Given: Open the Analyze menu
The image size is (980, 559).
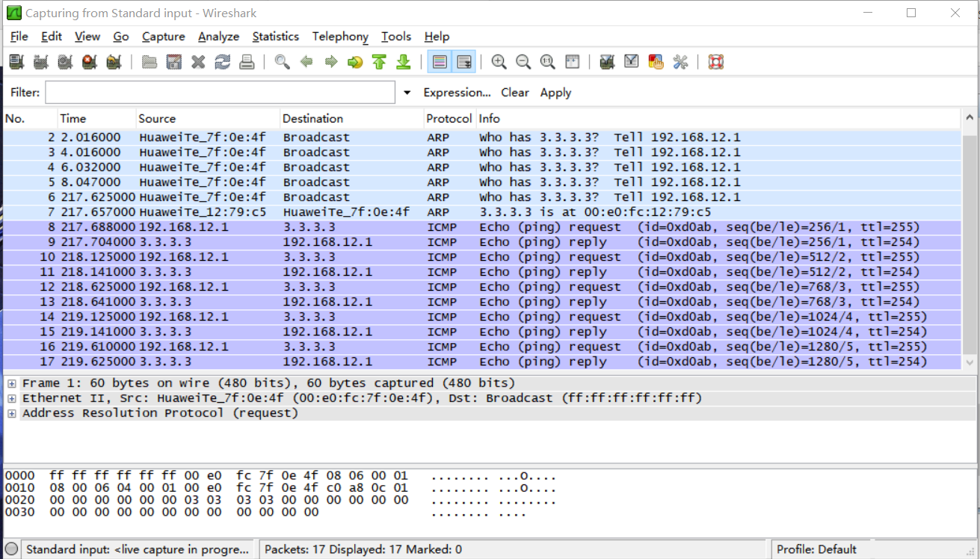Looking at the screenshot, I should click(219, 37).
